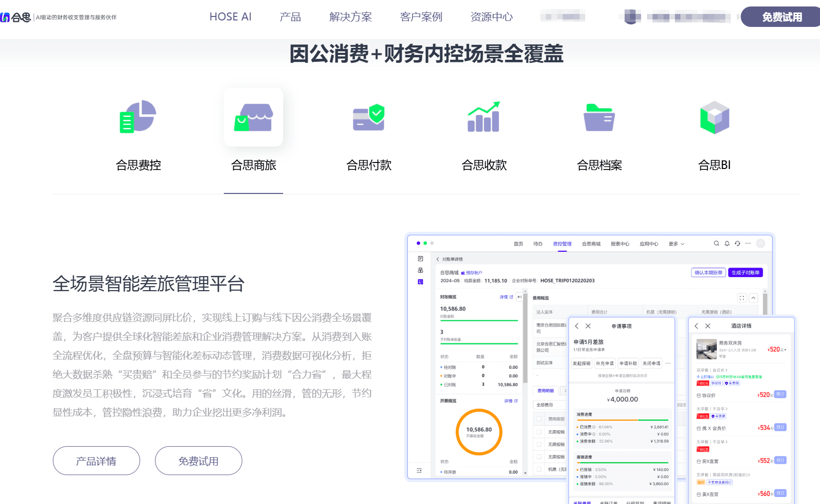Tick the first 无需报销 row checkbox
This screenshot has height=504, width=820.
pos(539,432)
